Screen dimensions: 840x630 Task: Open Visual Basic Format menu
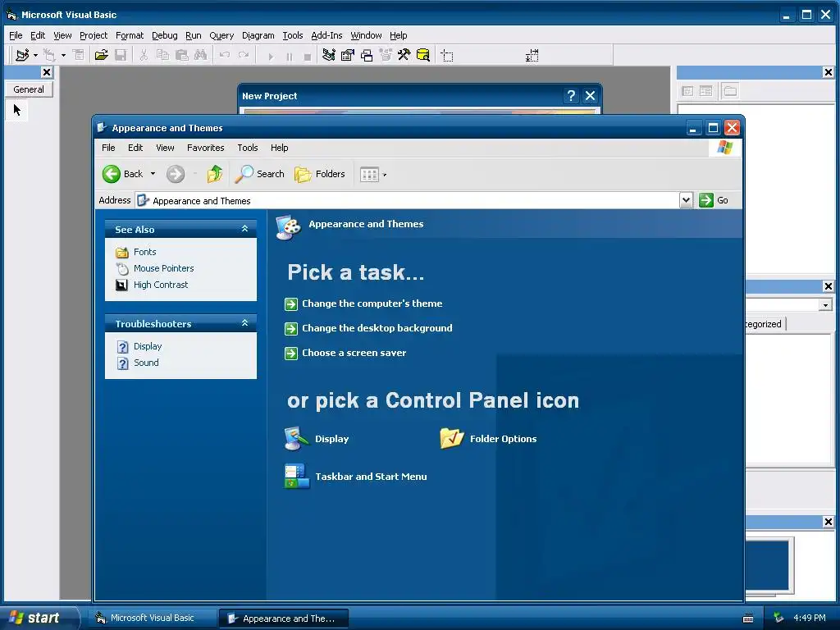point(130,35)
